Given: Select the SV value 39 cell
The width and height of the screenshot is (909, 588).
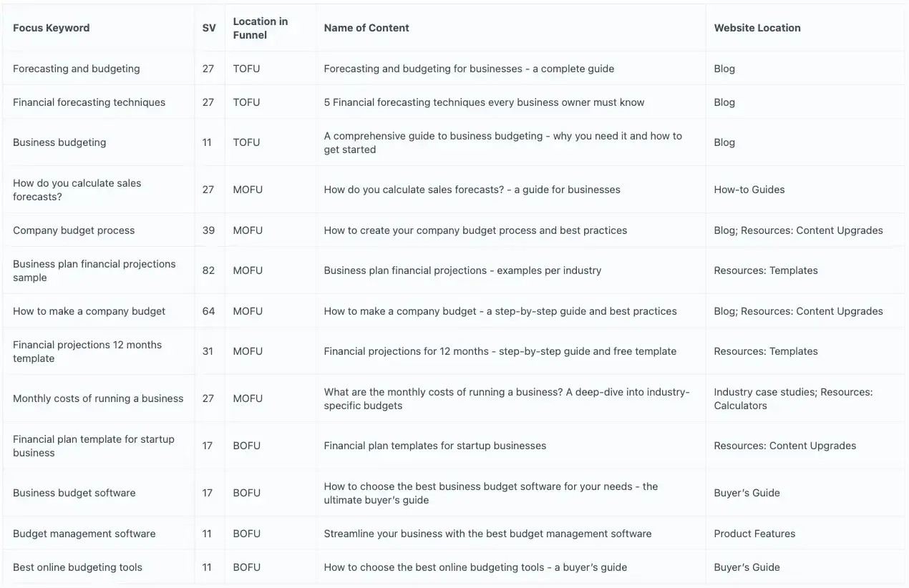Looking at the screenshot, I should pos(208,230).
